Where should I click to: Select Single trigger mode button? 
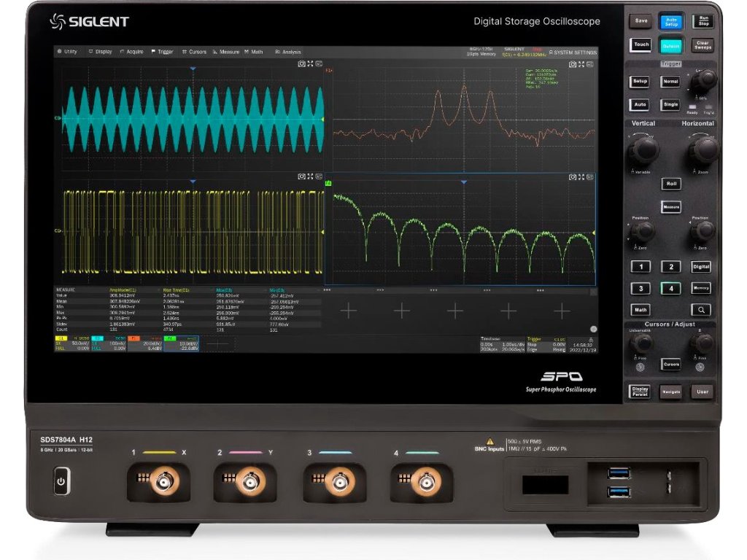670,105
